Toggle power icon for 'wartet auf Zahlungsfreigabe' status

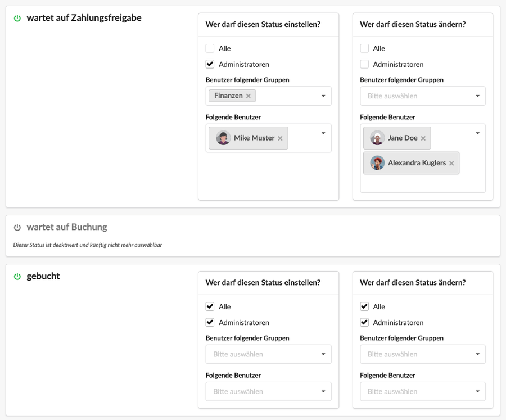pos(17,19)
